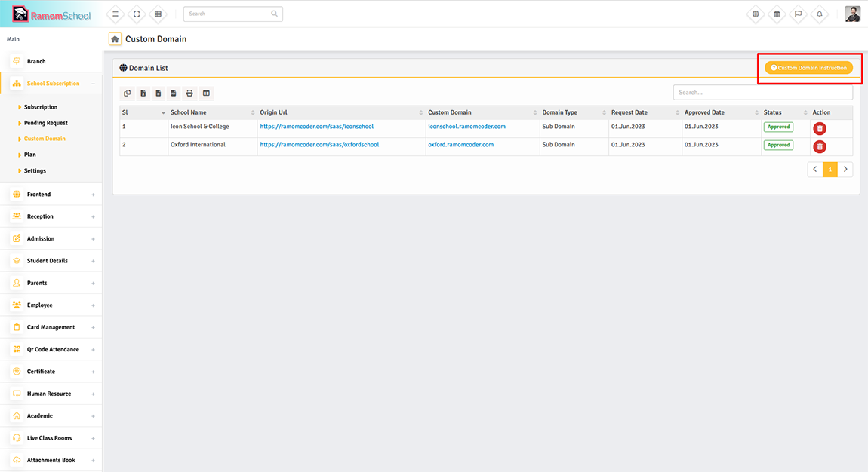This screenshot has width=868, height=472.
Task: Delete the Icon School & College domain
Action: [820, 129]
